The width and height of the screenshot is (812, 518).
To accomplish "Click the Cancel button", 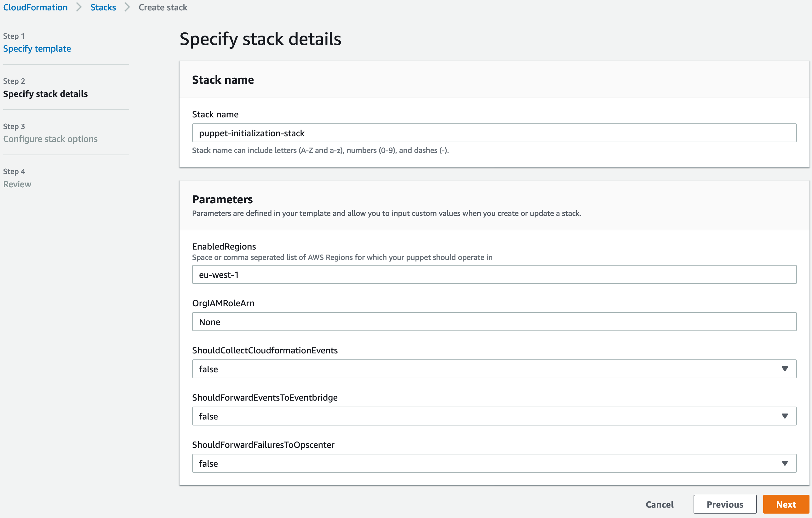I will pyautogui.click(x=660, y=504).
